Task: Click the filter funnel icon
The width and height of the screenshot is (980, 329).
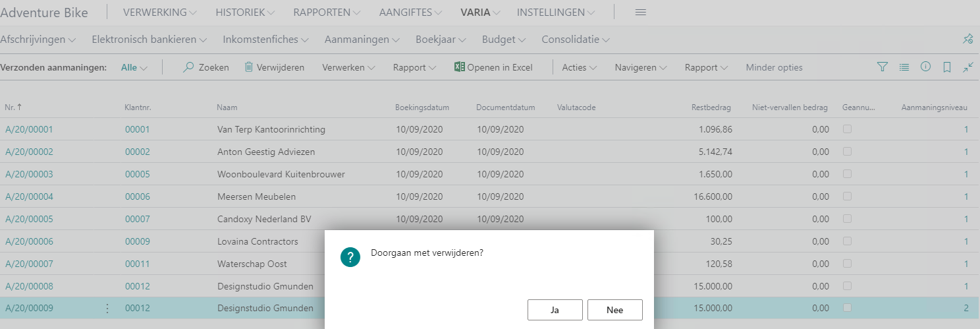Action: (x=883, y=67)
